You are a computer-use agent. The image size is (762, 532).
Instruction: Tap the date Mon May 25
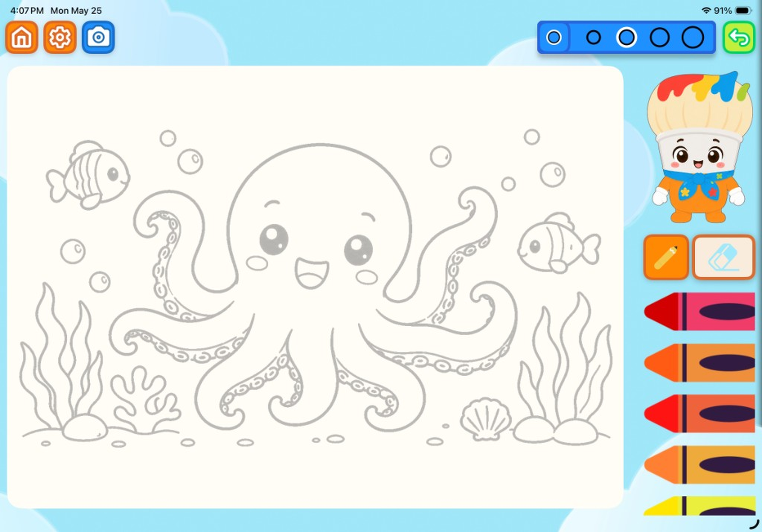click(76, 11)
